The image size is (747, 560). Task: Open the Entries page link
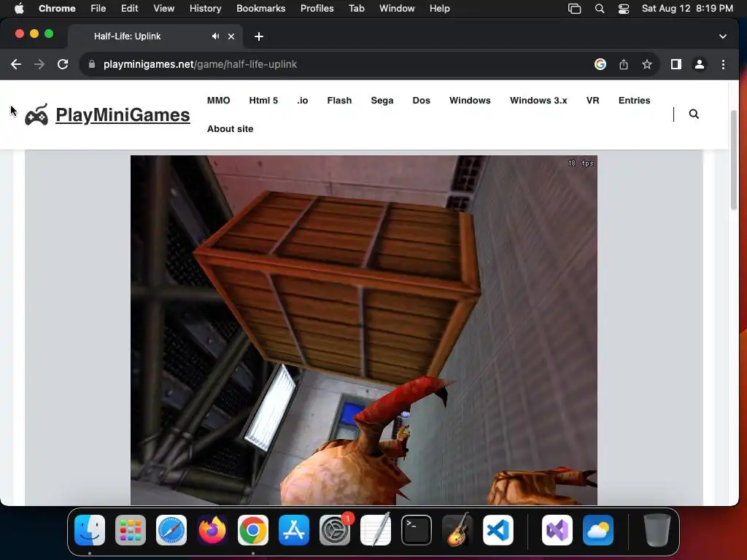pos(634,101)
